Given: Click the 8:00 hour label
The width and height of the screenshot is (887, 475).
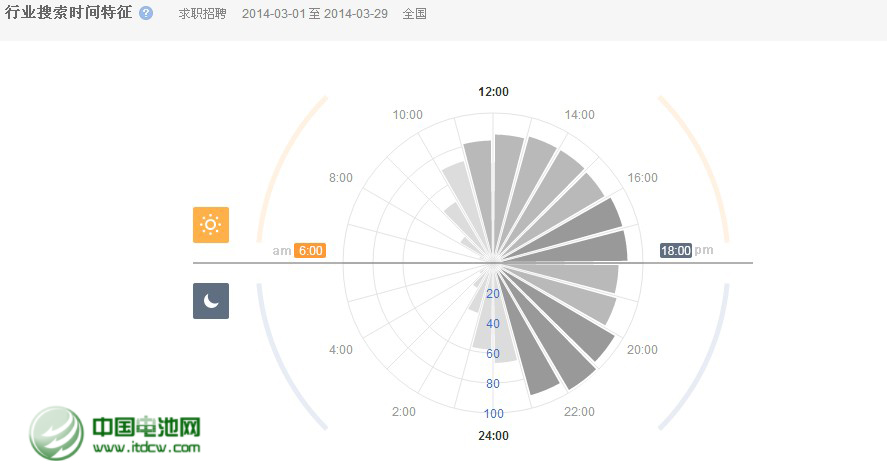Looking at the screenshot, I should (341, 178).
